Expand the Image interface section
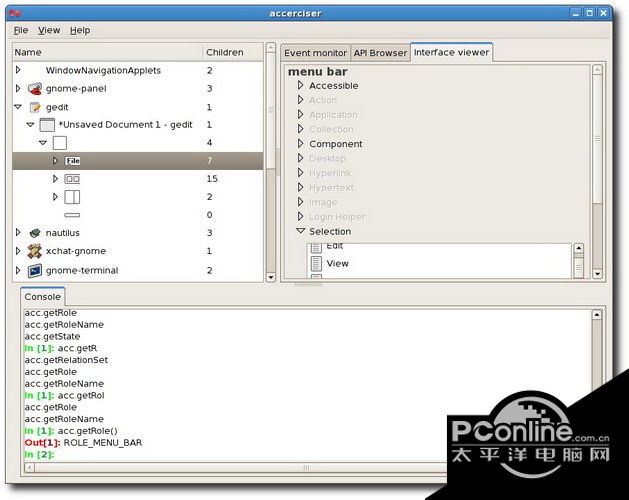 (300, 201)
